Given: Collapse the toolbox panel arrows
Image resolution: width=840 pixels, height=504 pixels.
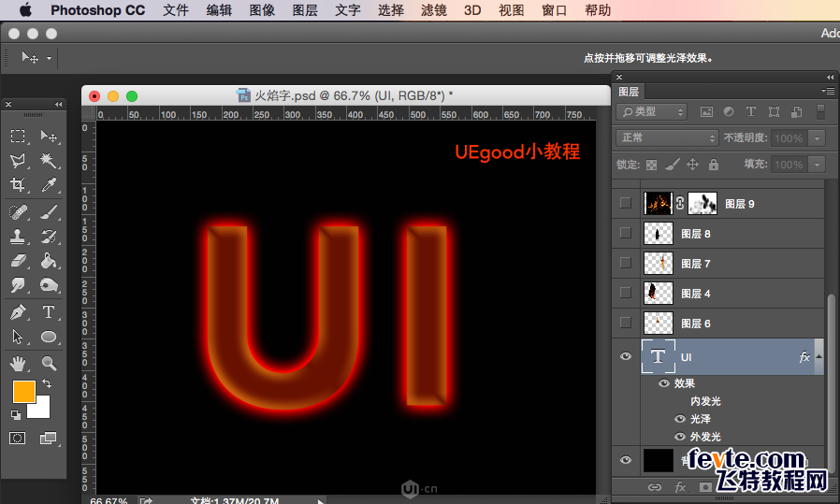Looking at the screenshot, I should click(x=58, y=104).
